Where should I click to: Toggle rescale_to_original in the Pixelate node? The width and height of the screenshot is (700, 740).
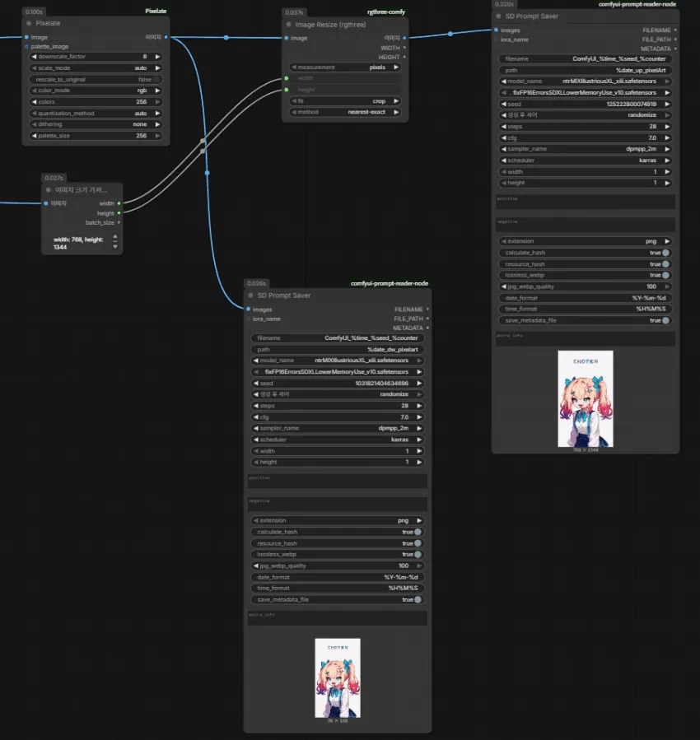[96, 79]
